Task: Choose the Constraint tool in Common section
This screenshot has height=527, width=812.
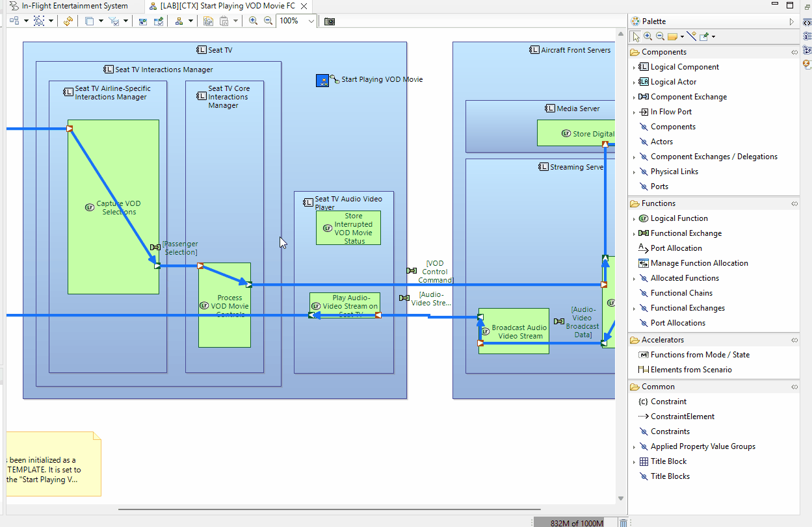Action: (x=668, y=402)
